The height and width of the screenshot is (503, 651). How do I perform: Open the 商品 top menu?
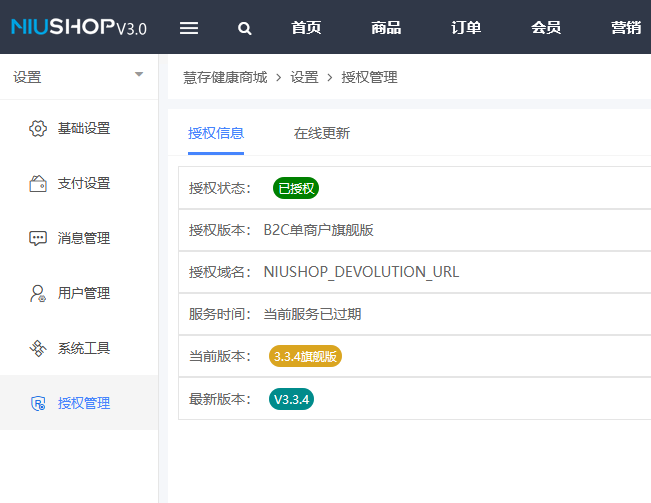point(386,28)
